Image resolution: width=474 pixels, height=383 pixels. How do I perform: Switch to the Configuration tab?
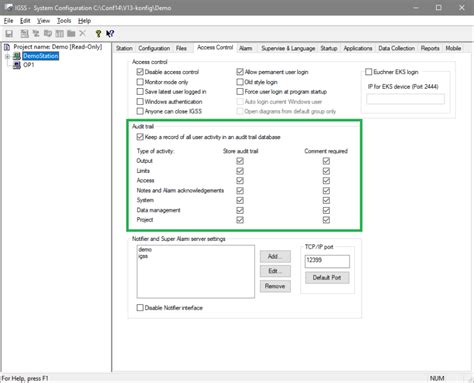[x=154, y=48]
